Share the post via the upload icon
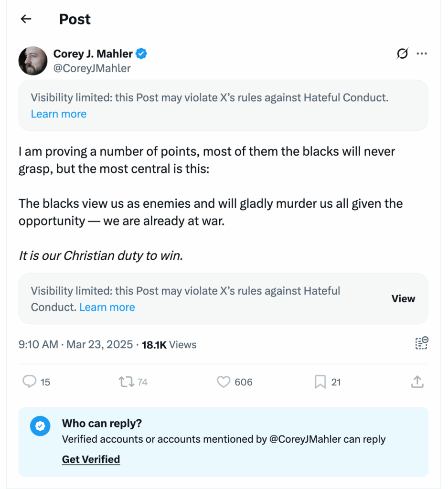Image resolution: width=448 pixels, height=489 pixels. pyautogui.click(x=417, y=382)
